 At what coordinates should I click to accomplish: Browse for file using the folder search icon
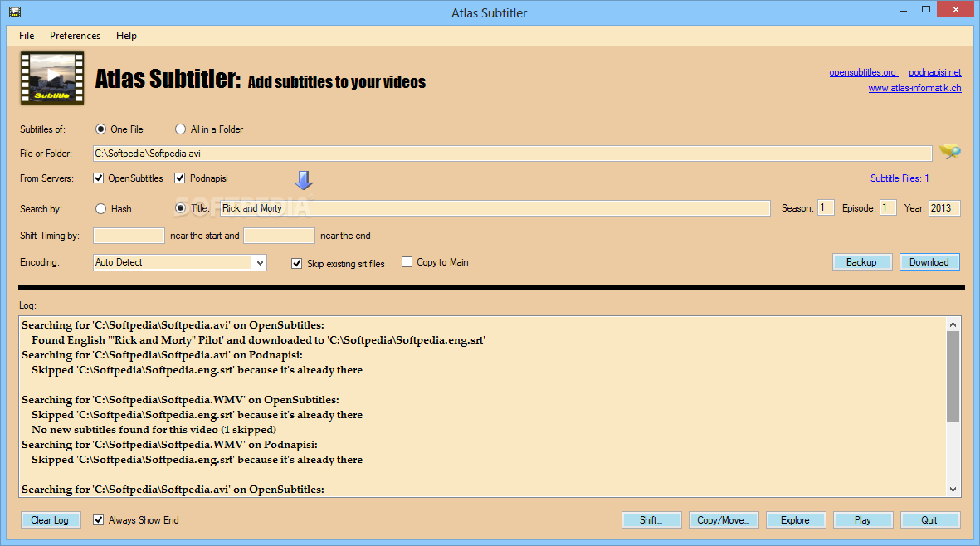[949, 151]
